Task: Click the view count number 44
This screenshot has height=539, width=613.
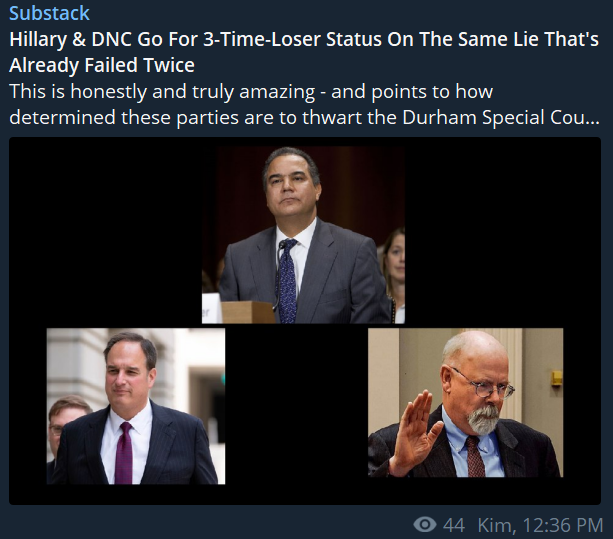Action: 454,525
